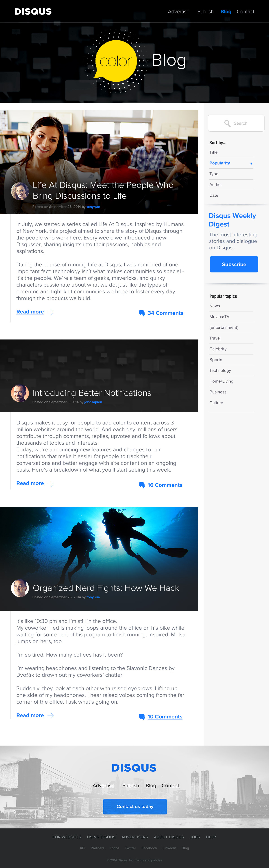Image resolution: width=269 pixels, height=868 pixels.
Task: Click the search magnifier icon
Action: tap(227, 123)
